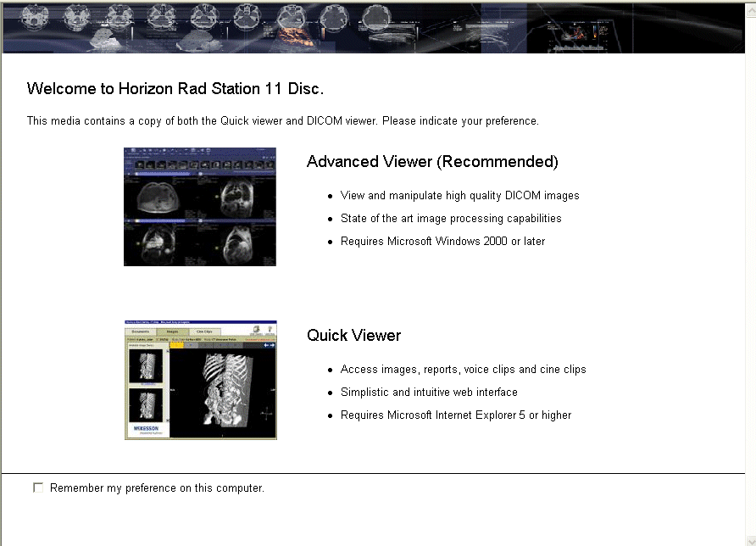The height and width of the screenshot is (546, 756).
Task: Choose the Quick Viewer heading
Action: pos(354,335)
